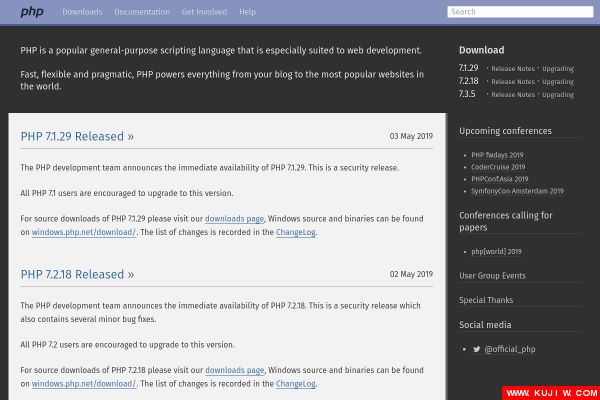Open PHP fwdays 2019 conference
Screen dimensions: 600x400
[x=497, y=155]
